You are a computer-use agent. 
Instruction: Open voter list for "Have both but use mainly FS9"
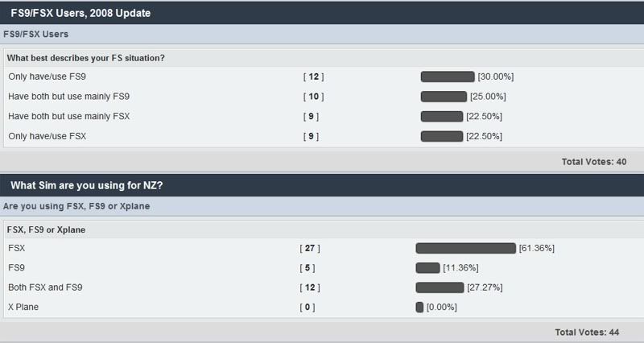[314, 97]
